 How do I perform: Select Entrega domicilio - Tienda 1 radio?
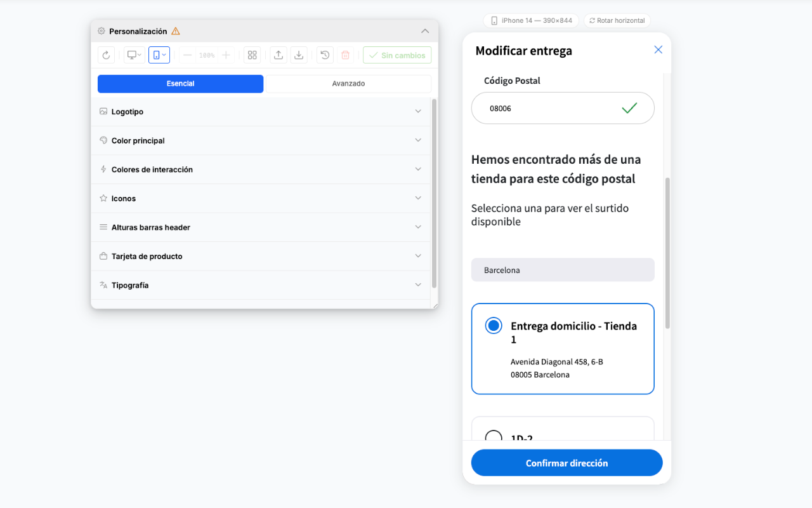point(494,326)
